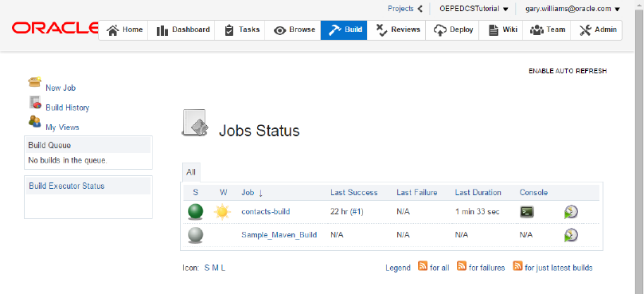644x294 pixels.
Task: Set icon size to M
Action: [x=215, y=268]
